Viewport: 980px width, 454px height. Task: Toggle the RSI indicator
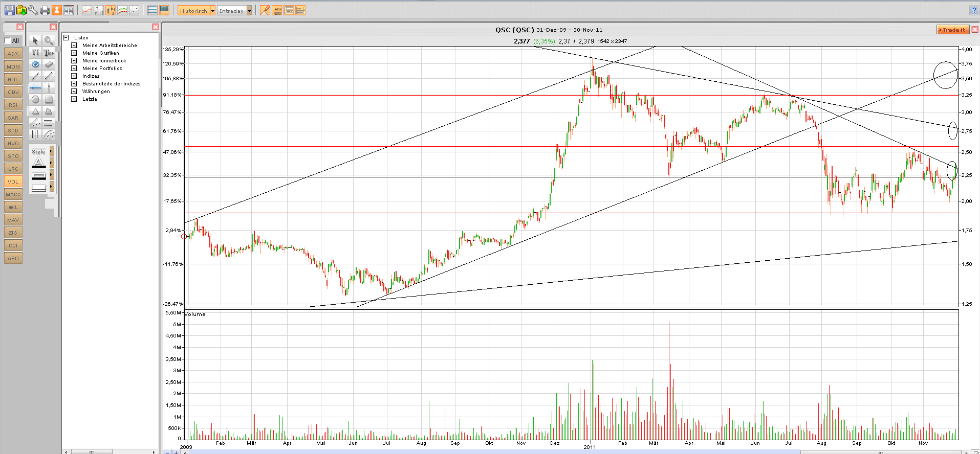point(13,105)
